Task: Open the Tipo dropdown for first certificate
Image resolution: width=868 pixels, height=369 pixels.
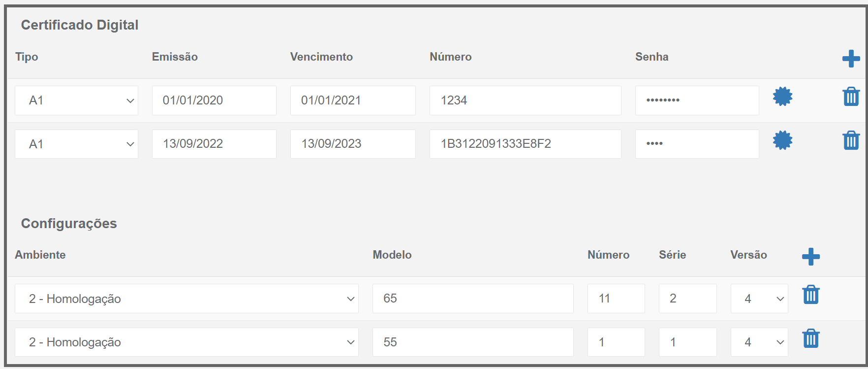Action: click(76, 101)
